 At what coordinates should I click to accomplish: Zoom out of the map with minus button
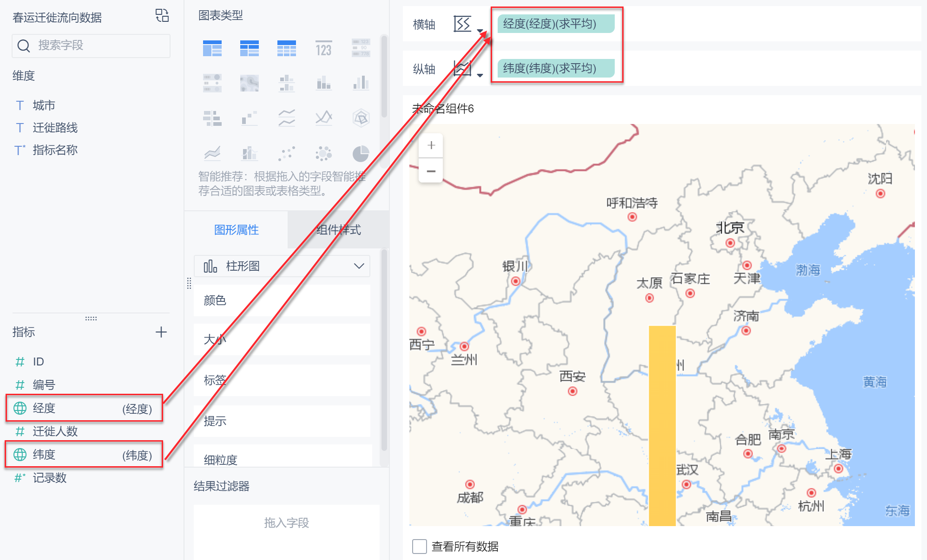tap(431, 171)
